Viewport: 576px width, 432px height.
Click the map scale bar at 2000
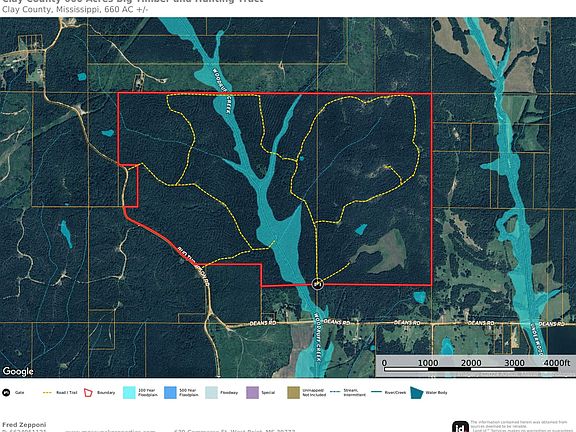point(471,363)
